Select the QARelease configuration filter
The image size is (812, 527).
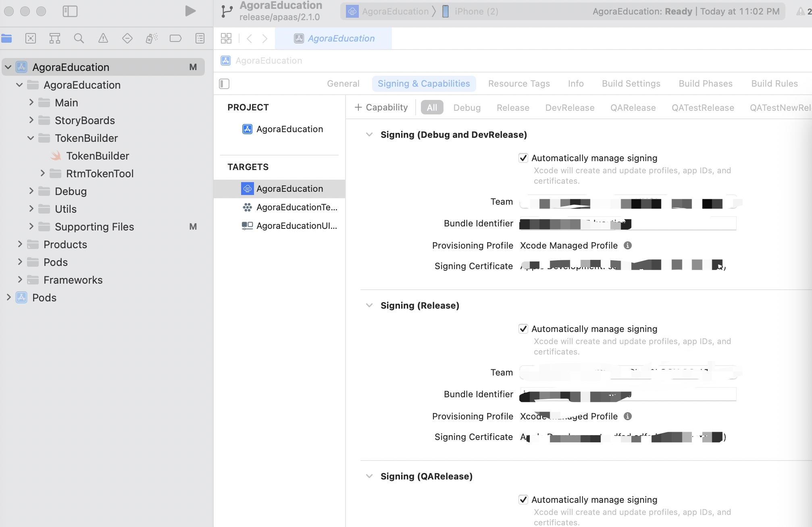(633, 108)
